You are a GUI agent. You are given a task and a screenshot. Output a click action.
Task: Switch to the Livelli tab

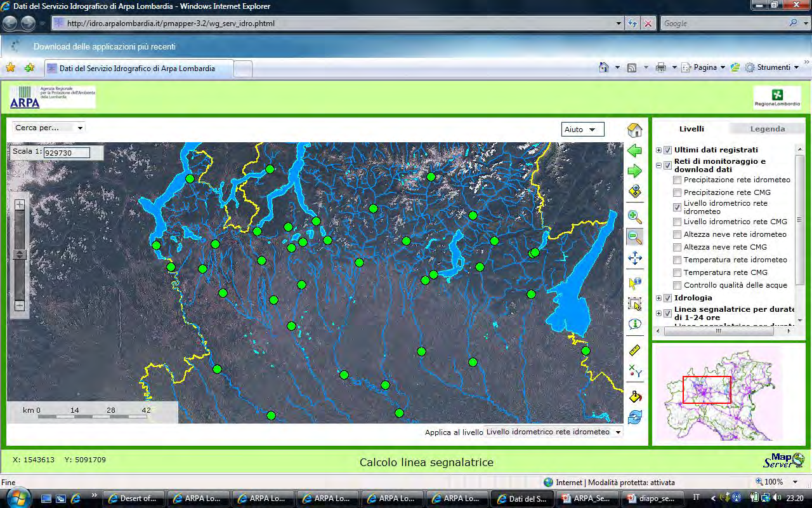pyautogui.click(x=691, y=128)
